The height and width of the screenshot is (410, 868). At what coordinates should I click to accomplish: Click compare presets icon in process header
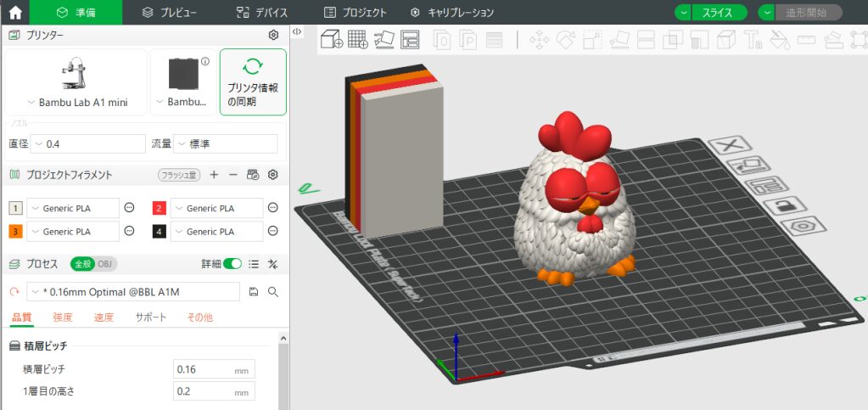click(272, 264)
